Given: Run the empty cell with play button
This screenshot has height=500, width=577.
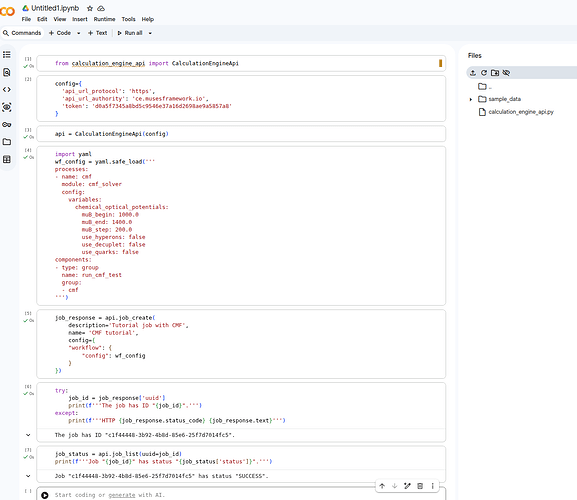Looking at the screenshot, I should tap(45, 495).
